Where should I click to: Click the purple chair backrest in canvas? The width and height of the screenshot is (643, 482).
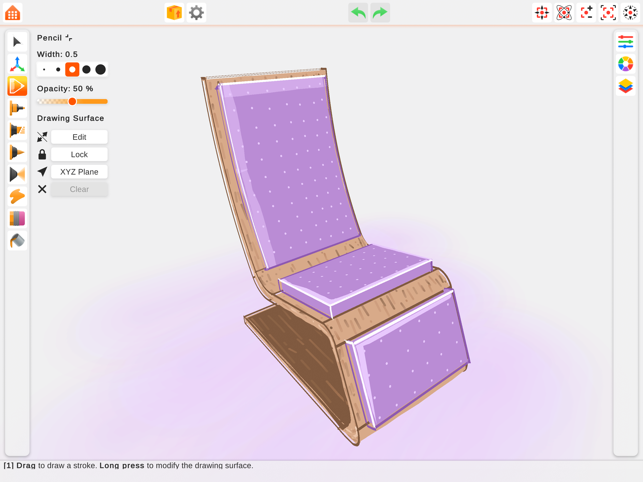[292, 168]
